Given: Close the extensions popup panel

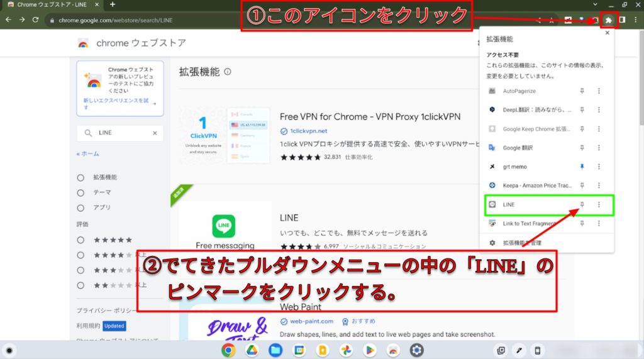Looking at the screenshot, I should tap(607, 33).
